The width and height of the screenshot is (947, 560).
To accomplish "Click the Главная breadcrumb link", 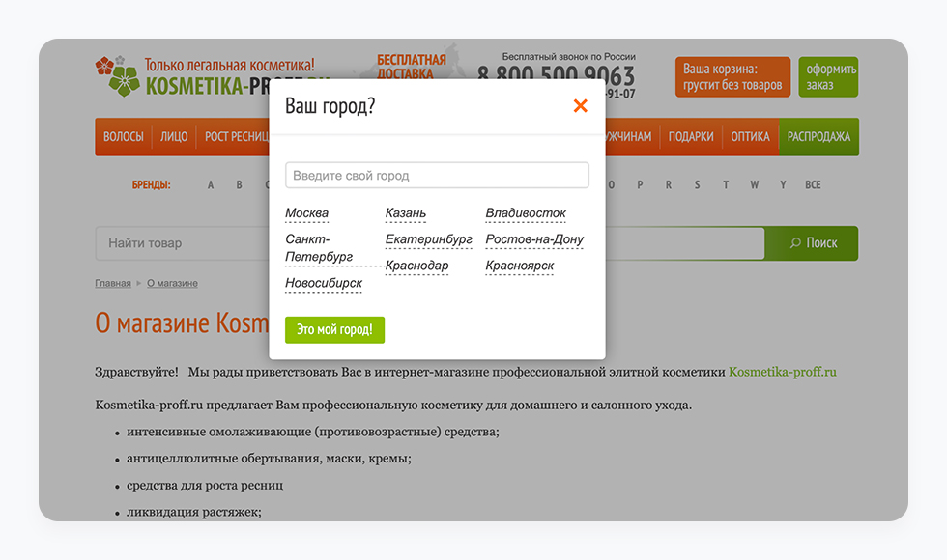I will click(x=112, y=283).
